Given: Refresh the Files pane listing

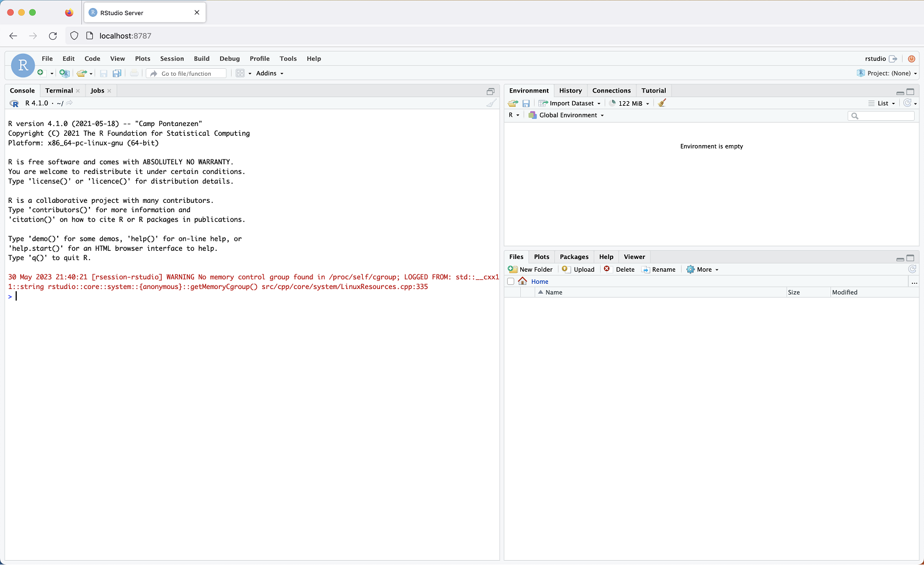Looking at the screenshot, I should coord(912,269).
